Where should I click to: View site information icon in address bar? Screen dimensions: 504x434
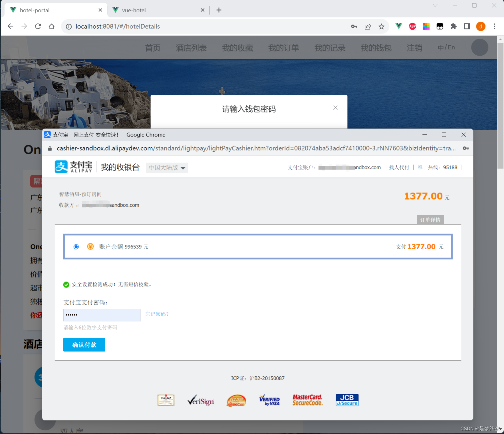point(69,27)
